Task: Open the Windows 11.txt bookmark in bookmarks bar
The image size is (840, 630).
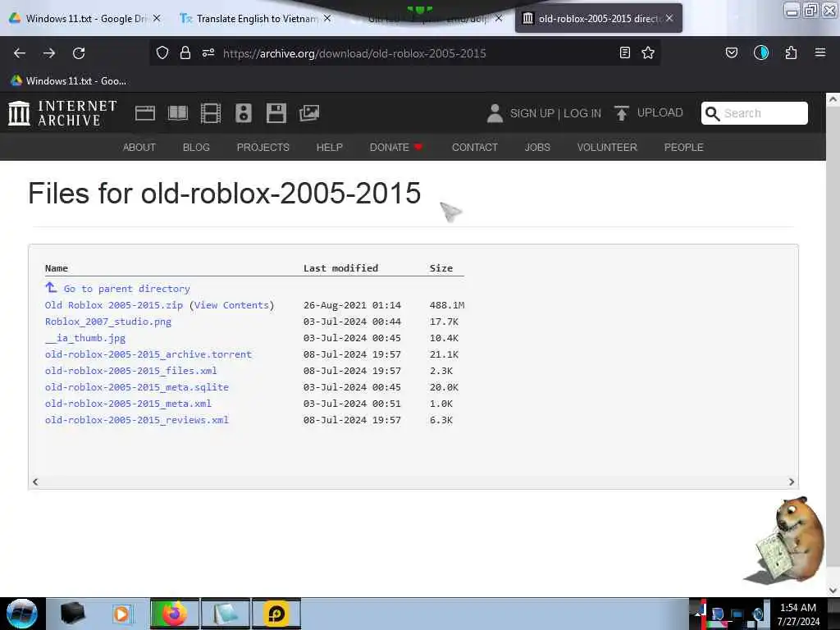Action: click(x=69, y=81)
